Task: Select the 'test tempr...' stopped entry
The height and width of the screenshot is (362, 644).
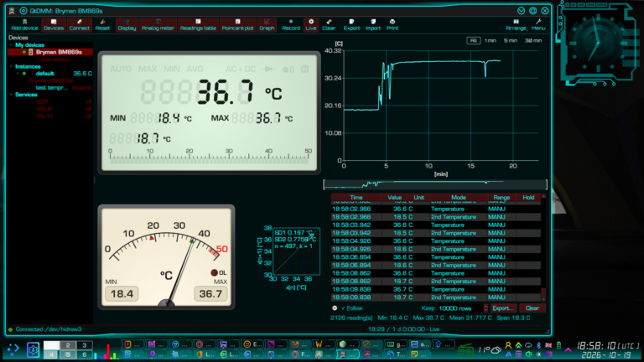Action: (x=52, y=87)
